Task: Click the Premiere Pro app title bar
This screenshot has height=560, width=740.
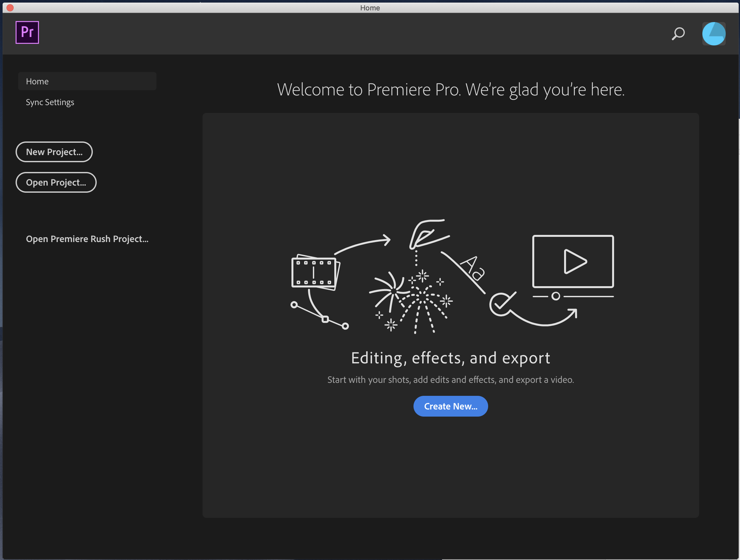Action: [370, 7]
